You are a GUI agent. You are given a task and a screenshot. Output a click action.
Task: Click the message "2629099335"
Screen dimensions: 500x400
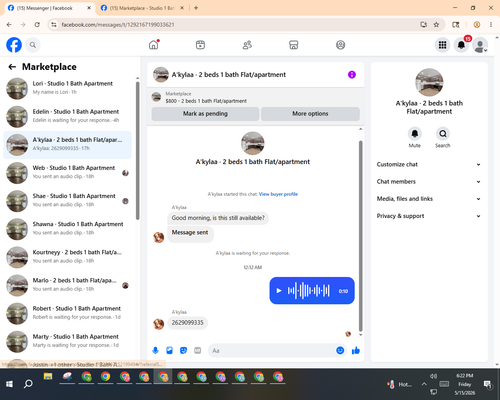pyautogui.click(x=188, y=323)
